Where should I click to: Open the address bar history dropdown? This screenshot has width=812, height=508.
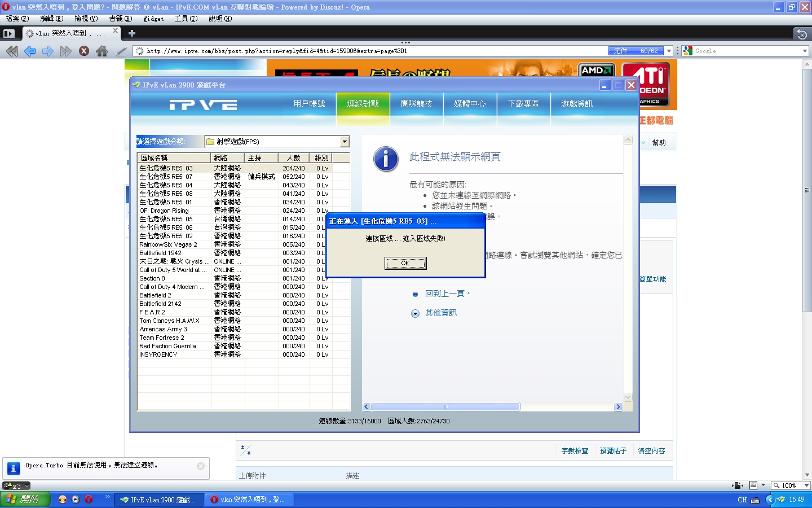pyautogui.click(x=669, y=51)
